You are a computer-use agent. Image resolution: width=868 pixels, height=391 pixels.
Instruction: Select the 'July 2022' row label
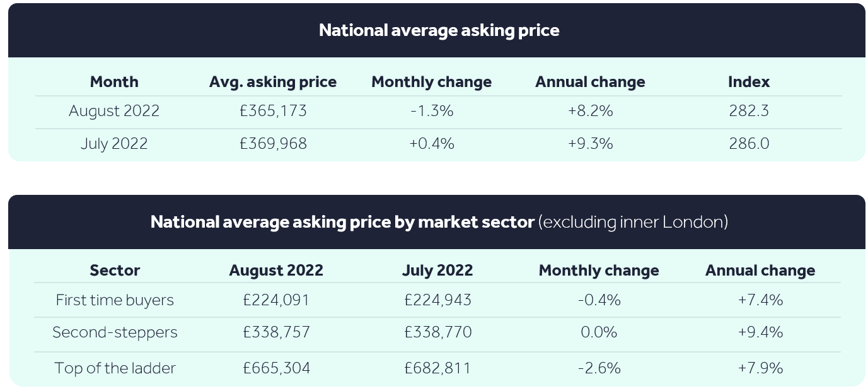tap(114, 144)
